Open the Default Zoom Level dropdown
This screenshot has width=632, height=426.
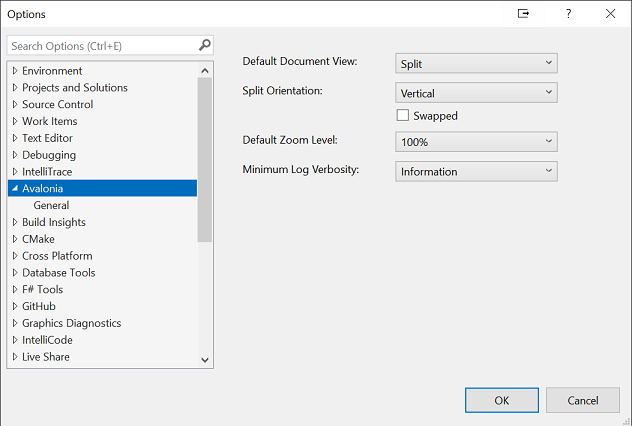[476, 142]
